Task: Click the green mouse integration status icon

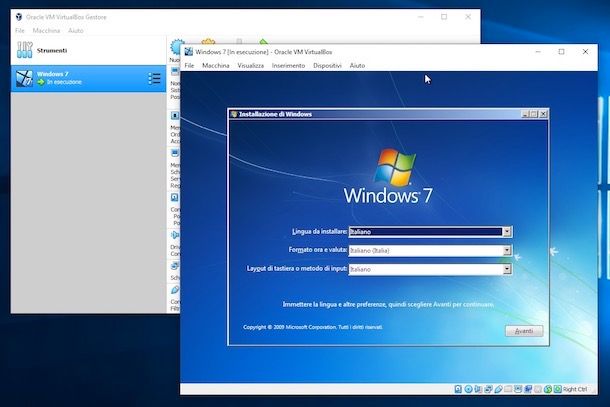Action: tap(547, 389)
